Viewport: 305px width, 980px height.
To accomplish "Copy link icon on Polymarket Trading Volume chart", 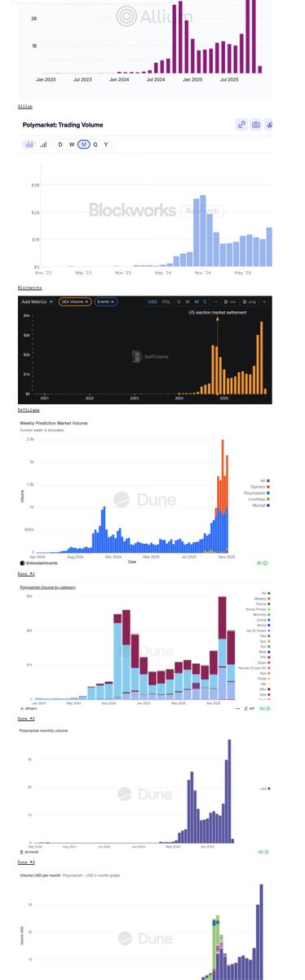I will click(241, 125).
